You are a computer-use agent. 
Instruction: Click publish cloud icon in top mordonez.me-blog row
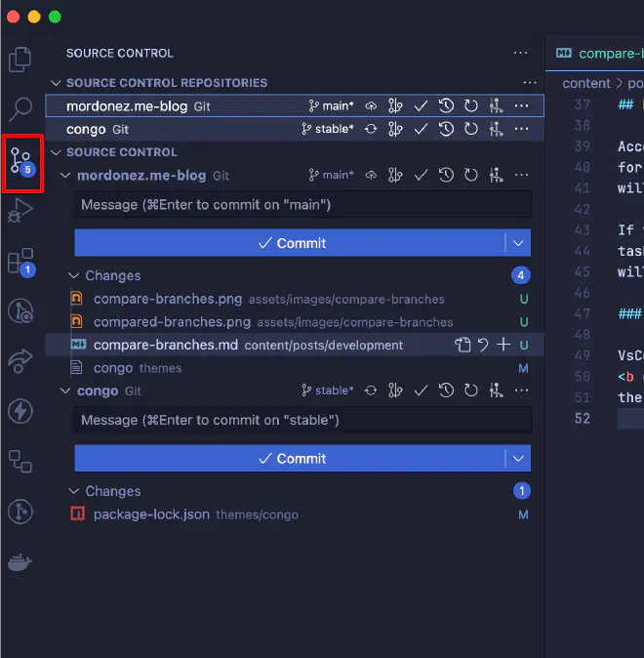pos(371,106)
